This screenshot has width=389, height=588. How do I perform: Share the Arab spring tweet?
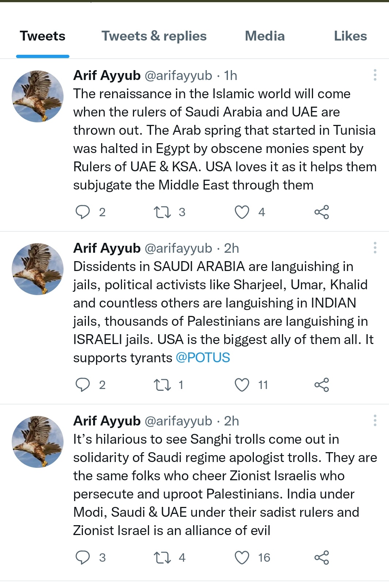coord(321,212)
